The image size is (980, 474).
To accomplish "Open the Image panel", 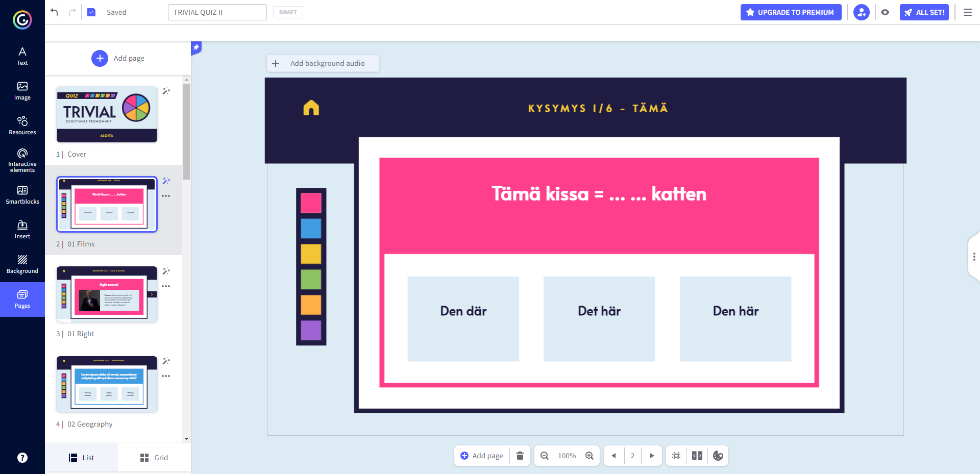I will (22, 91).
